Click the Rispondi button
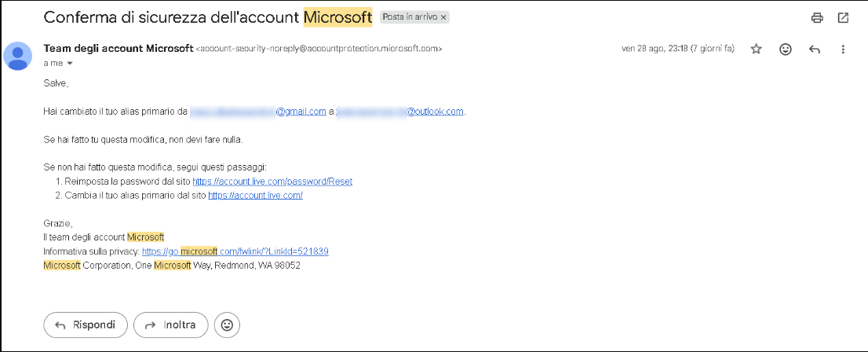Screen dimensions: 868x352 (x=86, y=324)
